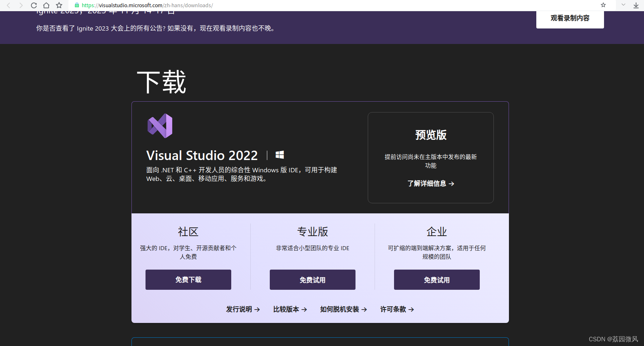This screenshot has width=644, height=346.
Task: Click the Visual Studio purple logo
Action: click(x=160, y=126)
